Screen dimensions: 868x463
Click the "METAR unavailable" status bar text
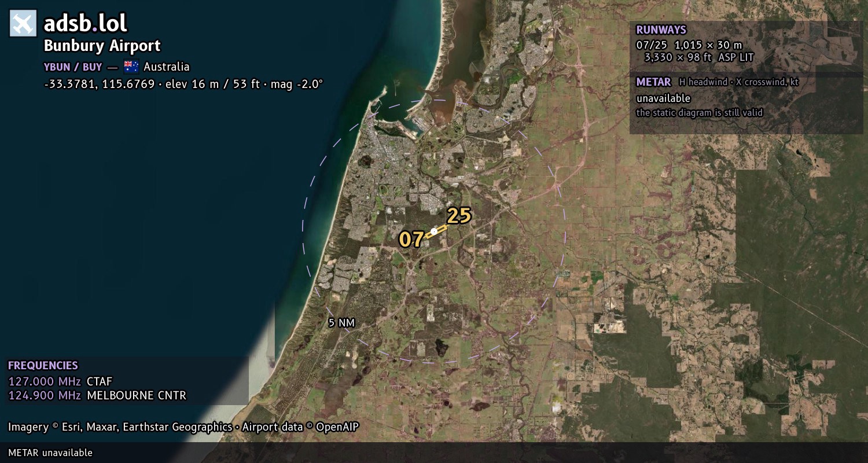tap(50, 453)
